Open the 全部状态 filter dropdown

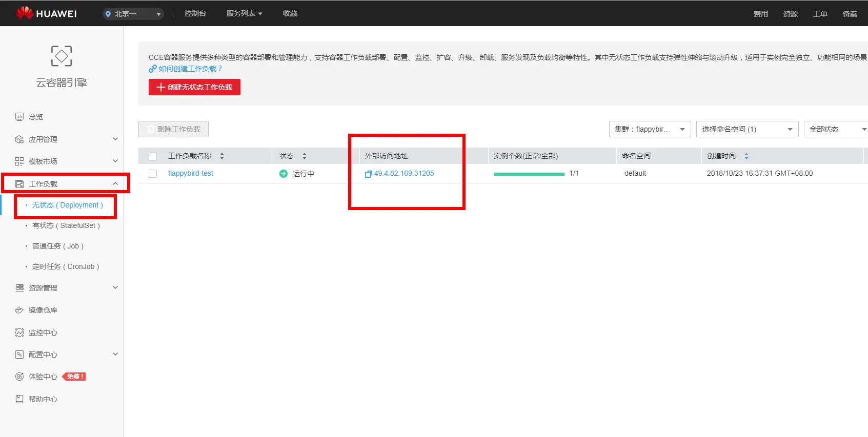836,129
